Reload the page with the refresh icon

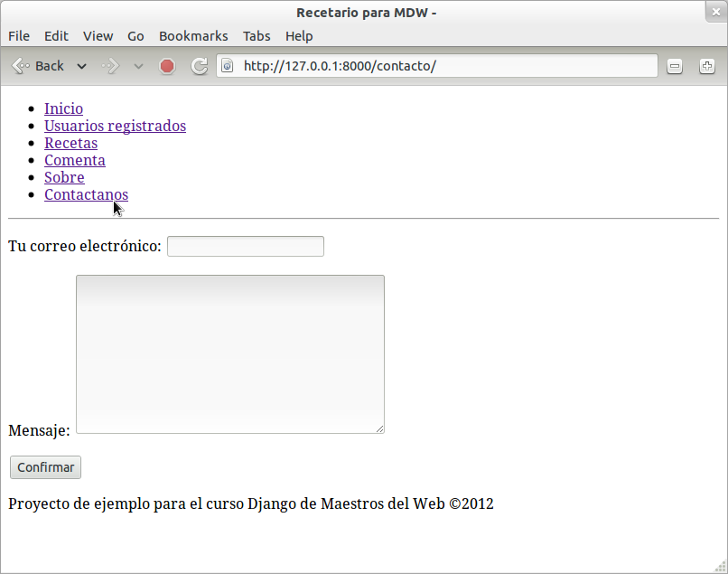(200, 66)
